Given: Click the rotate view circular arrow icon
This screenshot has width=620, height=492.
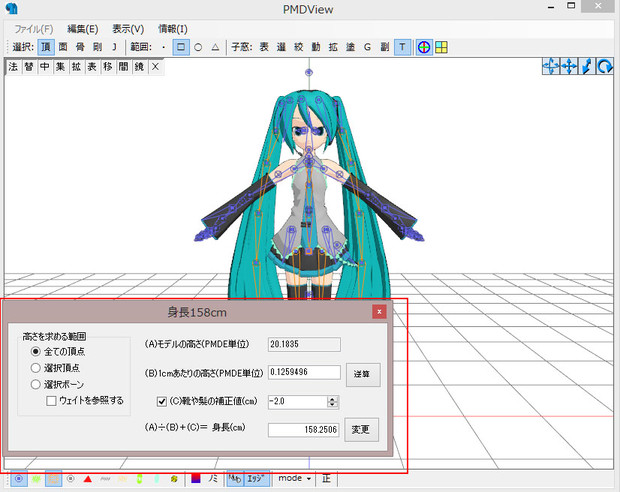Looking at the screenshot, I should 605,66.
